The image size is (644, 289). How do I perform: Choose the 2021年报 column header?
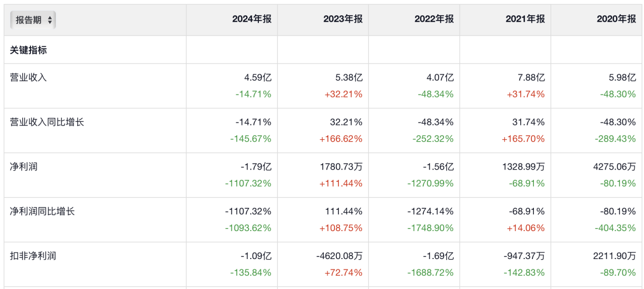pos(525,19)
